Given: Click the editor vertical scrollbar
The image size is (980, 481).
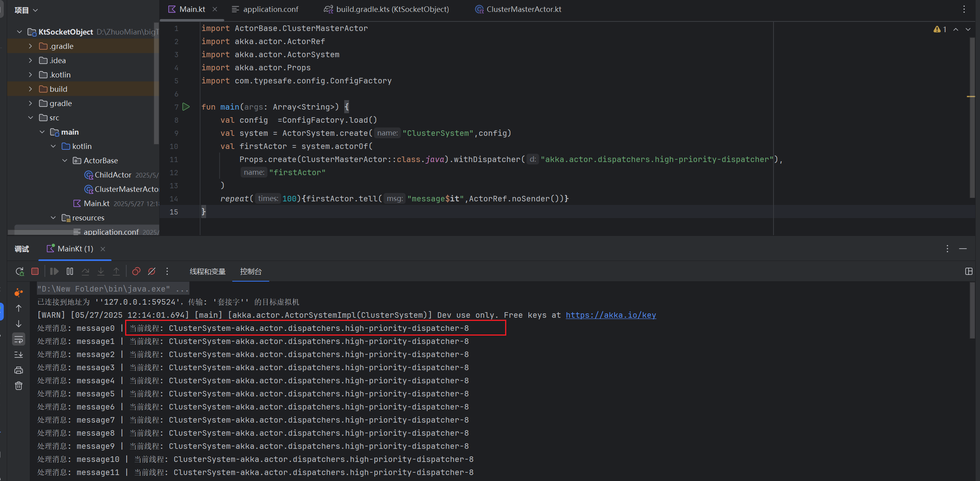Looking at the screenshot, I should tap(972, 118).
